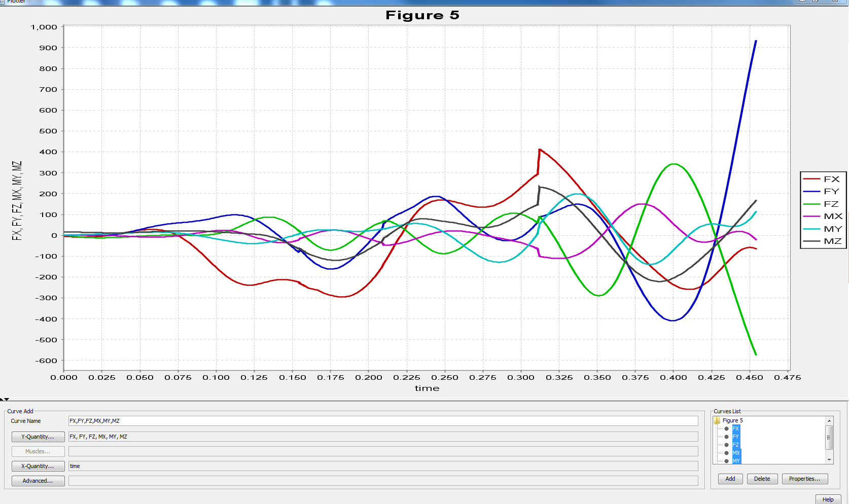Open curve Properties dialog

804,479
